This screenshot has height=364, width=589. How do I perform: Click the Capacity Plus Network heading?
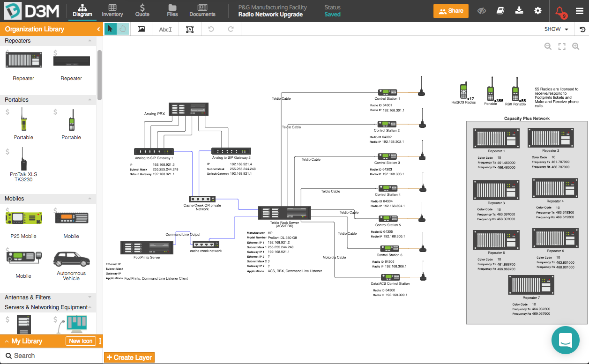pyautogui.click(x=527, y=119)
